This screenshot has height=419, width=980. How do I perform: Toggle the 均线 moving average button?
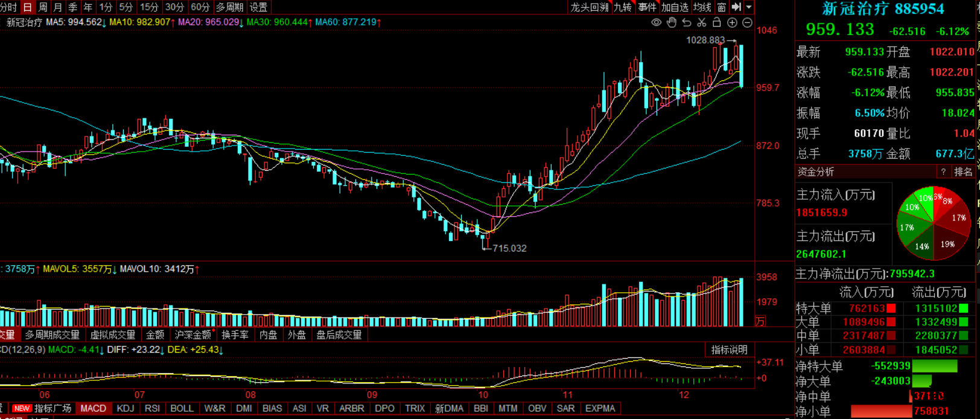pyautogui.click(x=702, y=7)
